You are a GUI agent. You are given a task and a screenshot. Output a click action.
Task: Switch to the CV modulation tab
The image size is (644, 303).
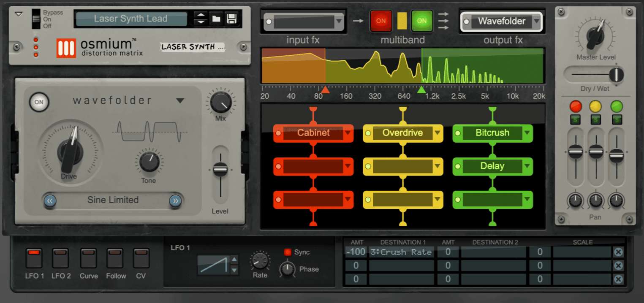tap(141, 258)
